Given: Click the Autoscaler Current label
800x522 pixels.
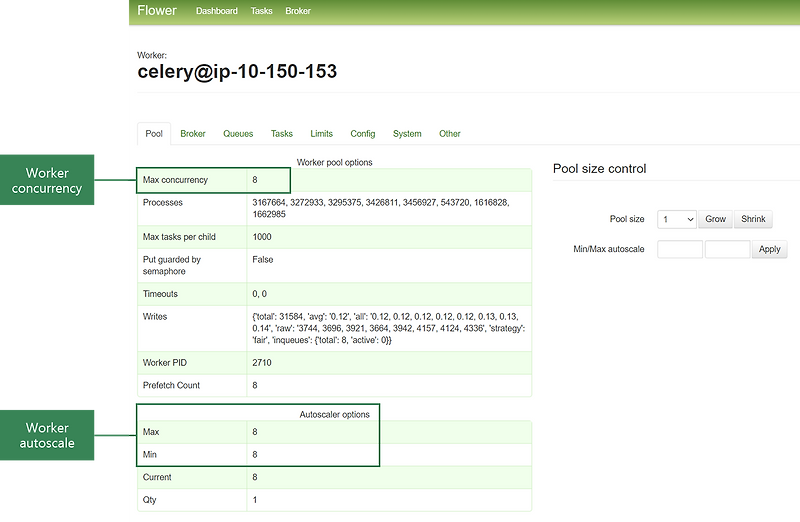Looking at the screenshot, I should (x=157, y=477).
